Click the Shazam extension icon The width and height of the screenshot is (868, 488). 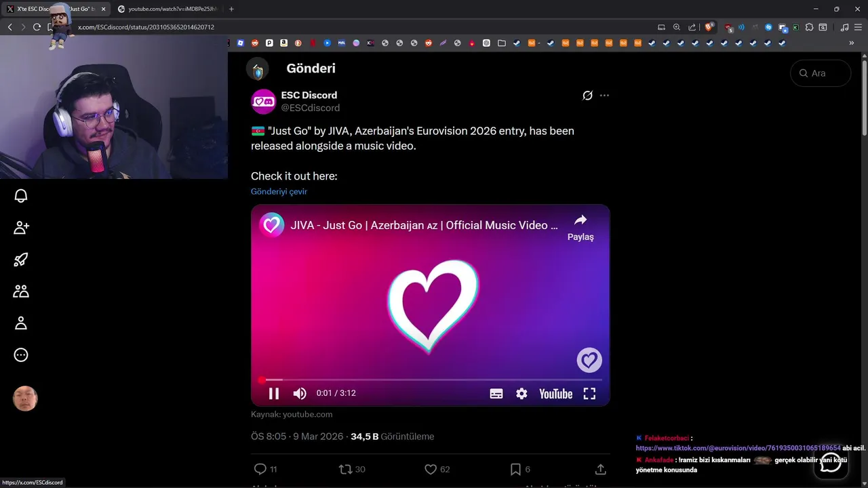pyautogui.click(x=768, y=27)
